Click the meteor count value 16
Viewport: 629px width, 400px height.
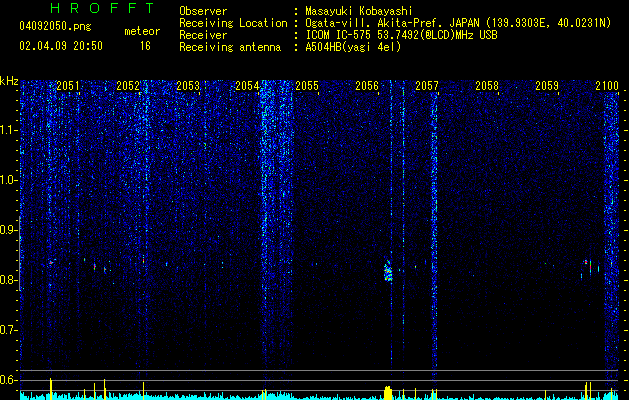point(145,46)
